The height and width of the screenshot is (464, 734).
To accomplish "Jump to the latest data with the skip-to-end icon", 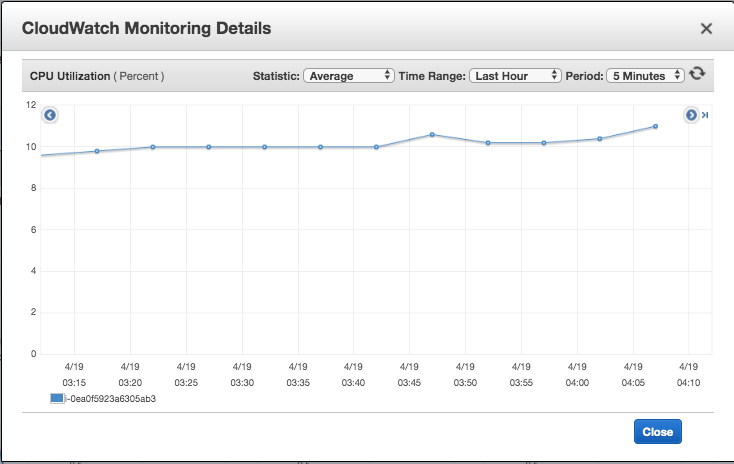I will point(705,115).
